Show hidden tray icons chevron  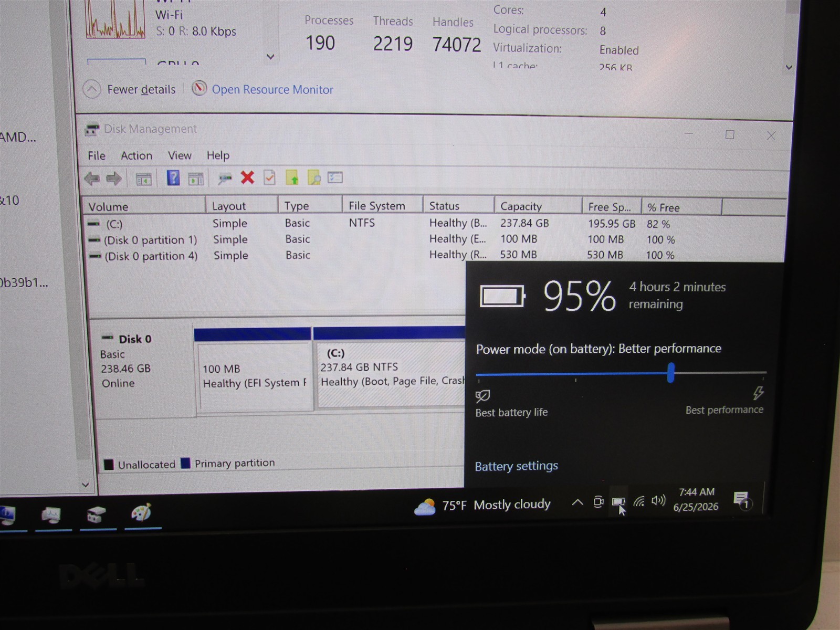click(x=577, y=502)
